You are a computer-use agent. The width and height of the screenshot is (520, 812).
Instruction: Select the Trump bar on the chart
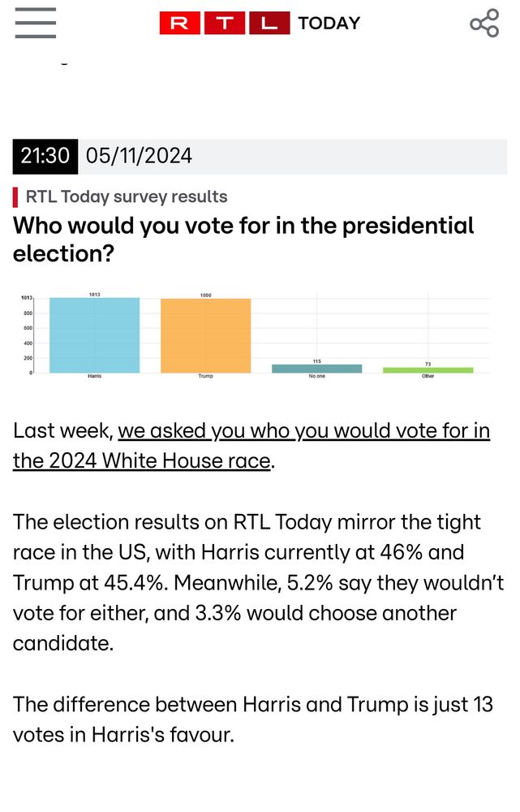206,335
